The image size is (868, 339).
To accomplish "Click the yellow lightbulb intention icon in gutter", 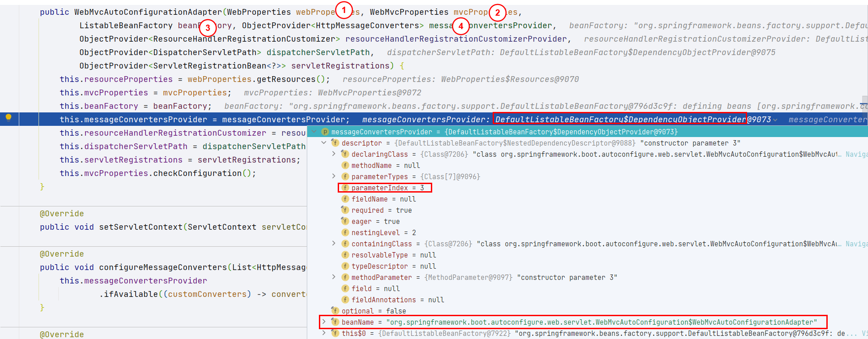I will click(x=8, y=118).
